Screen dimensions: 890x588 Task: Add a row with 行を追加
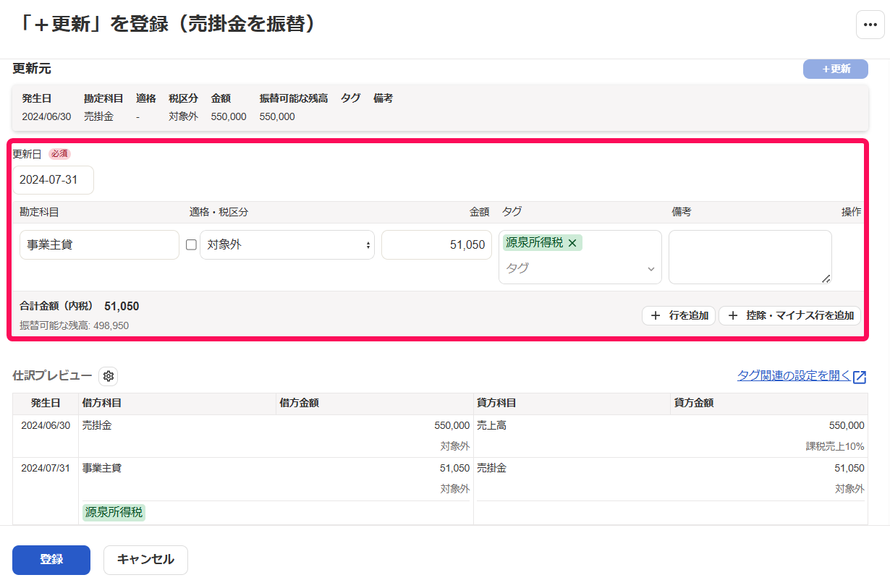[679, 315]
